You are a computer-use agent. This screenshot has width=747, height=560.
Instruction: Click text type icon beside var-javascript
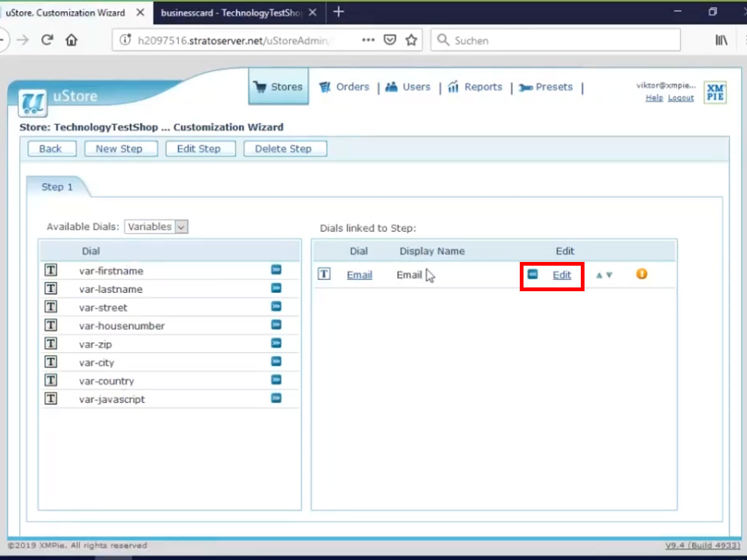tap(50, 399)
